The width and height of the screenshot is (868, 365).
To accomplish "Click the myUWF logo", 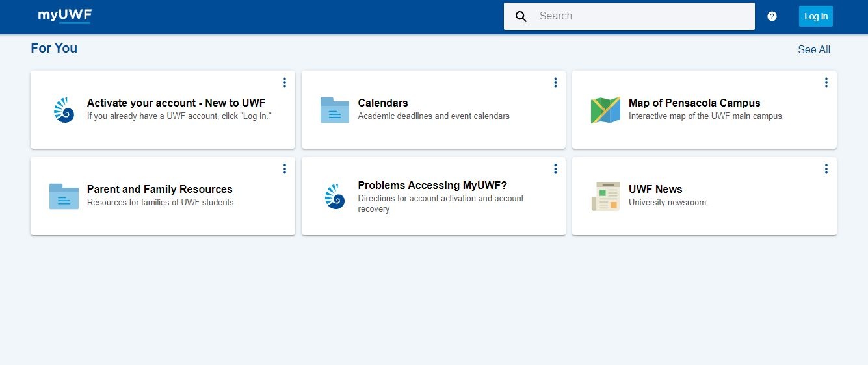I will pos(64,16).
